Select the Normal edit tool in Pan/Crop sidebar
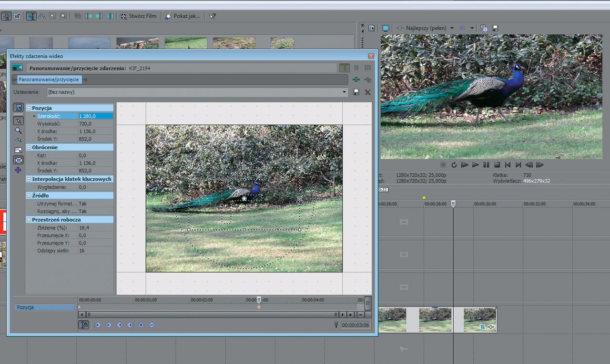This screenshot has height=364, width=610. [18, 121]
